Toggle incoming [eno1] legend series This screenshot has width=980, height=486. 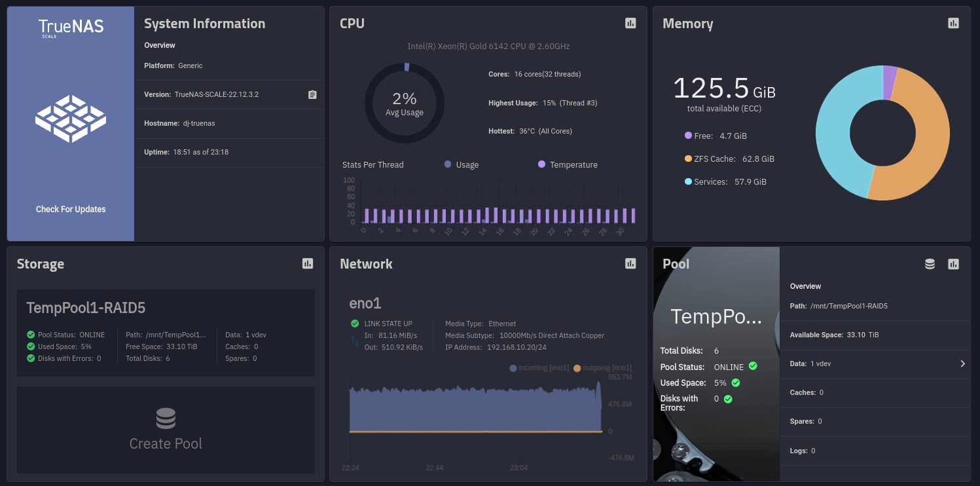[539, 368]
